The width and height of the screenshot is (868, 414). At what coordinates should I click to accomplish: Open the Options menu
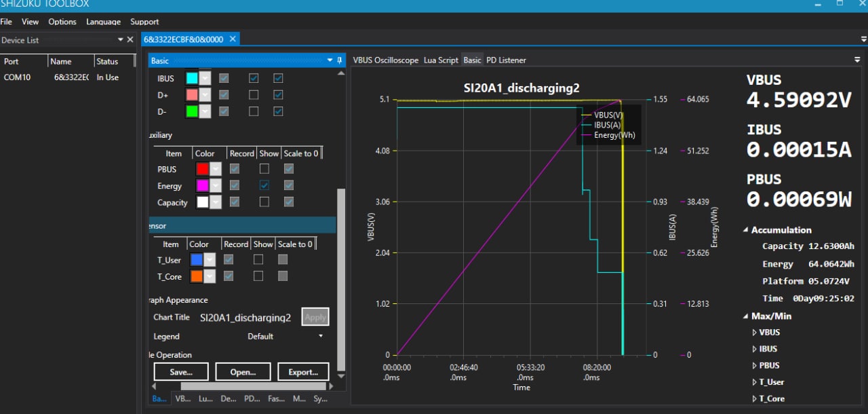click(62, 22)
